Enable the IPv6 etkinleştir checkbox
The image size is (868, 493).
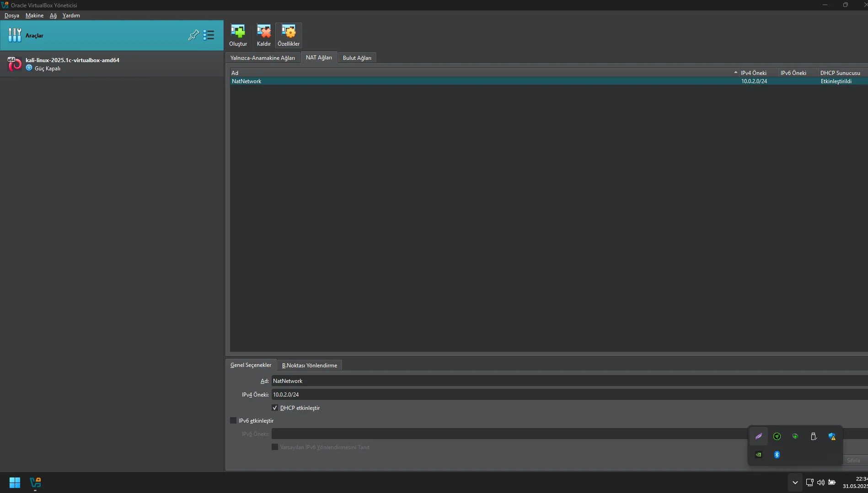pos(233,420)
